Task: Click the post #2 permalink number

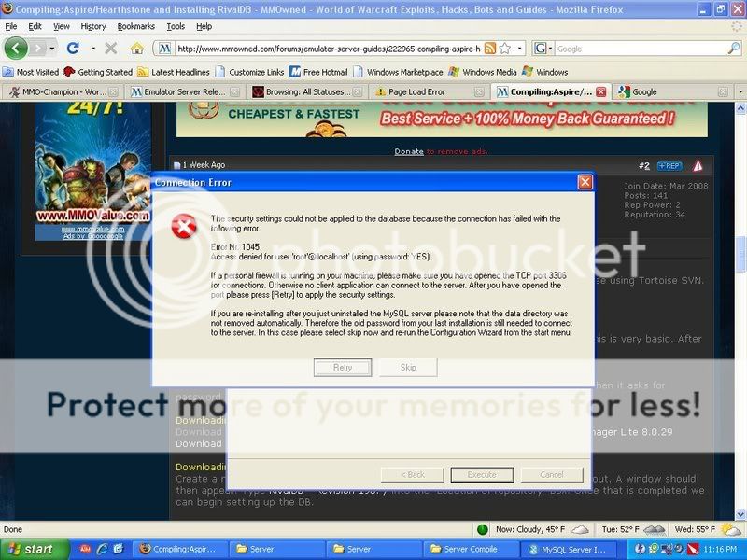Action: coord(643,166)
